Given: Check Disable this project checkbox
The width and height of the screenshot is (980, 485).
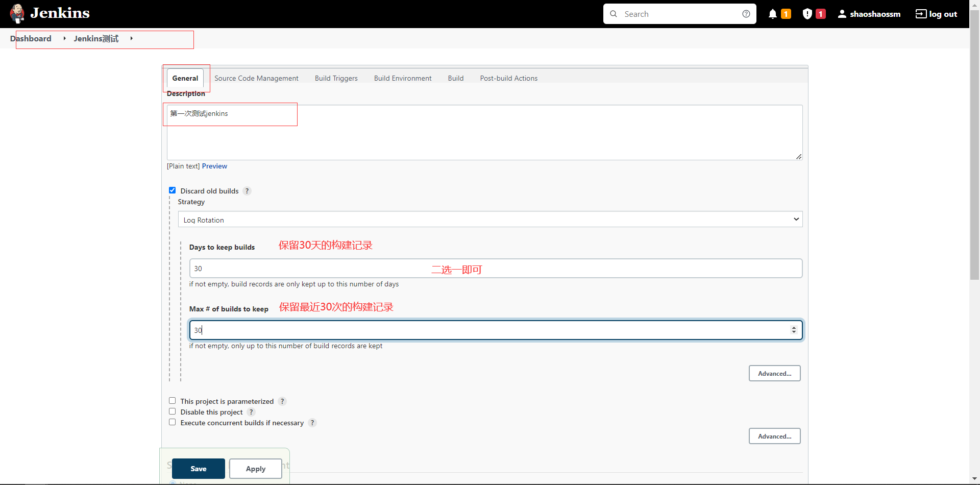Looking at the screenshot, I should point(173,411).
